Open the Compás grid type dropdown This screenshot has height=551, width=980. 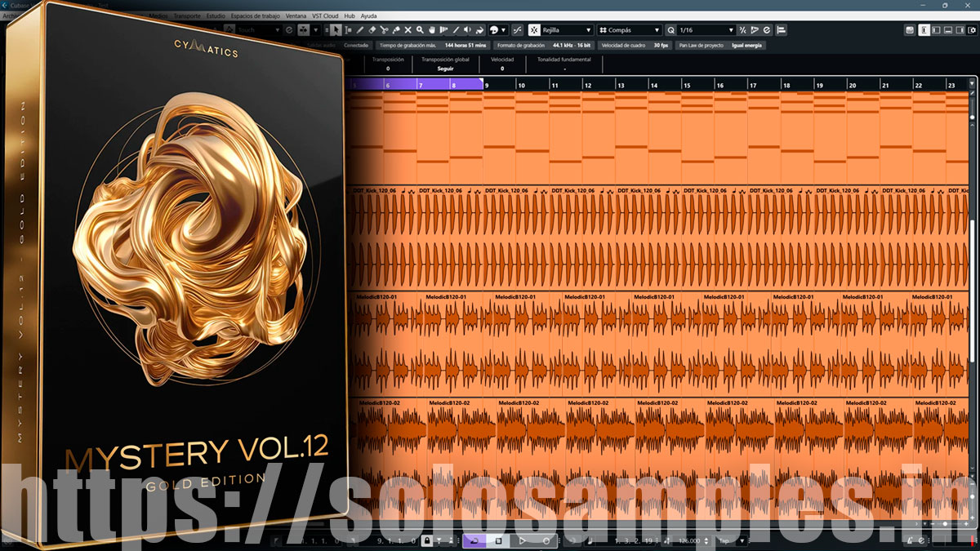coord(629,29)
